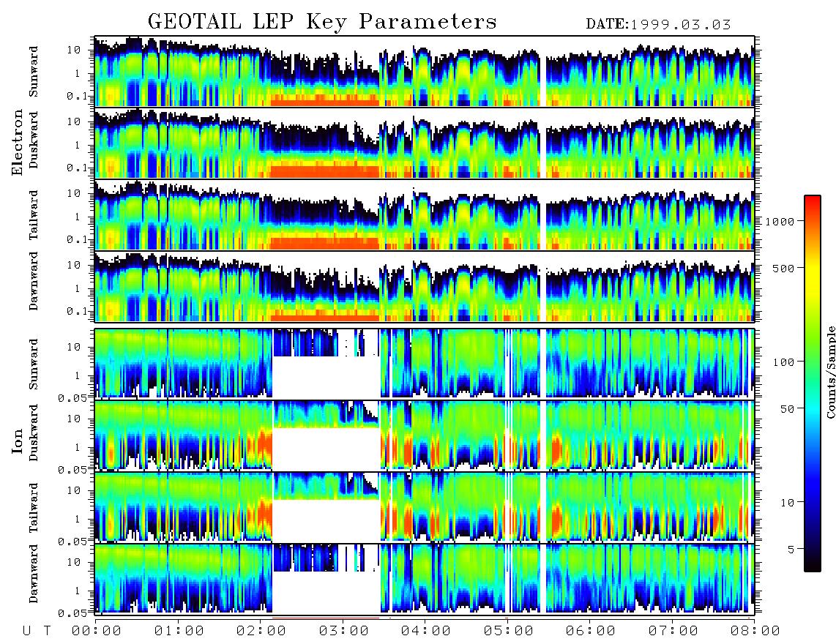Click the 07:00 time tick label

pyautogui.click(x=673, y=631)
